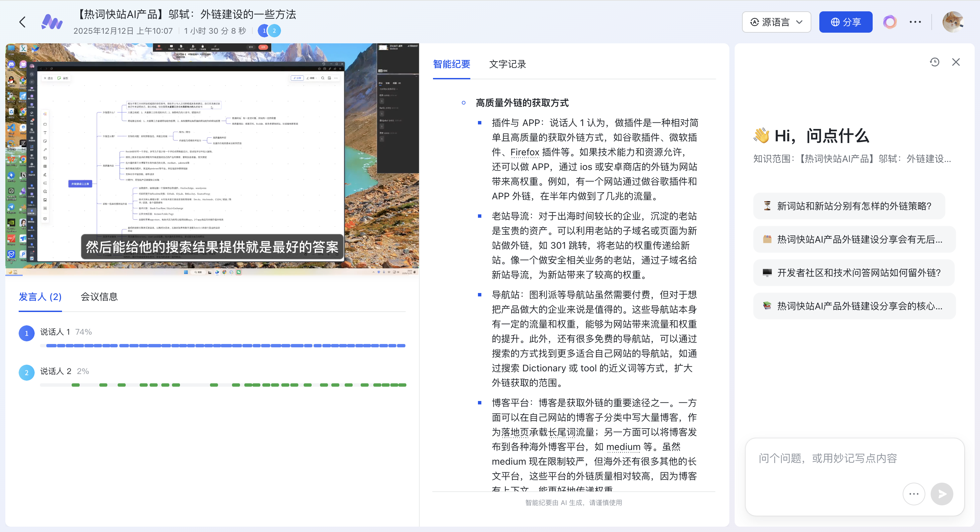Screen dimensions: 980x532
Task: Toggle 说话人 2 numbered circle
Action: point(27,372)
